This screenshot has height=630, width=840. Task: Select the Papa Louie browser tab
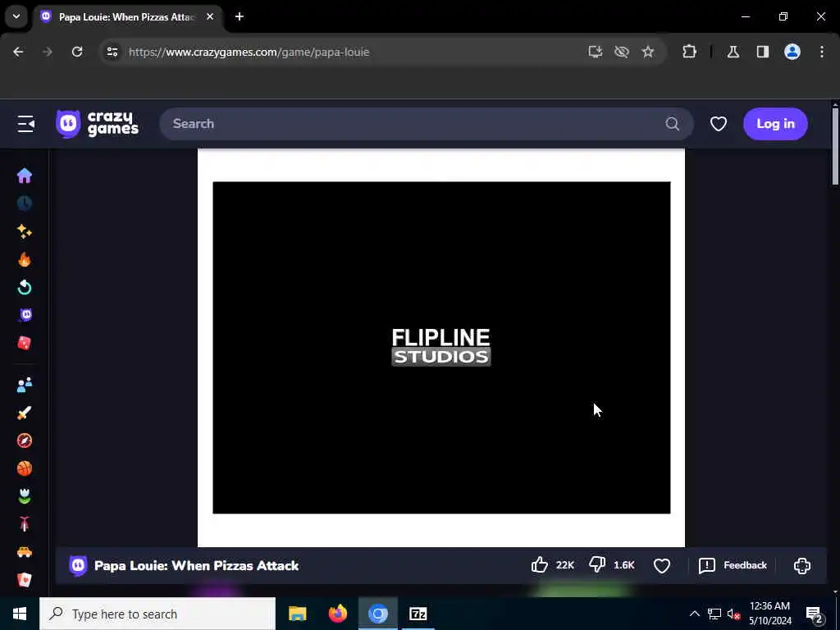pyautogui.click(x=129, y=16)
